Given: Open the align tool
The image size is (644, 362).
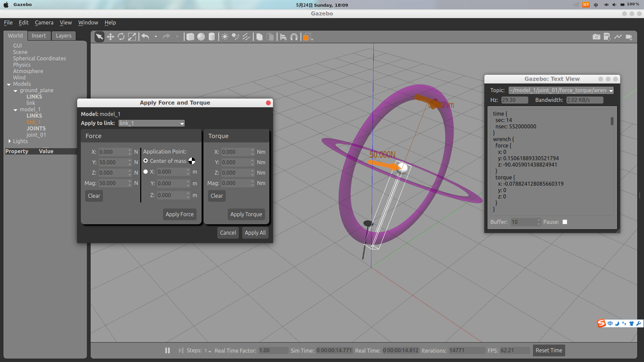Looking at the screenshot, I should tap(283, 37).
